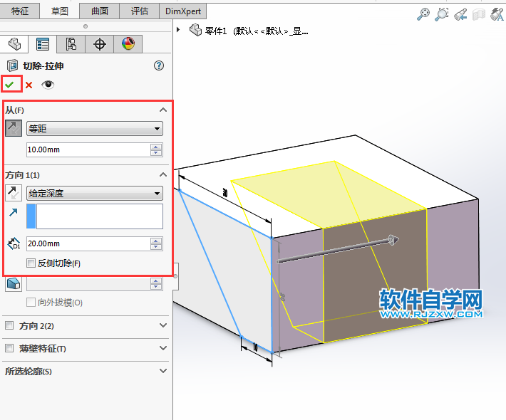Open the FeatureManager design tree tab

click(x=14, y=44)
